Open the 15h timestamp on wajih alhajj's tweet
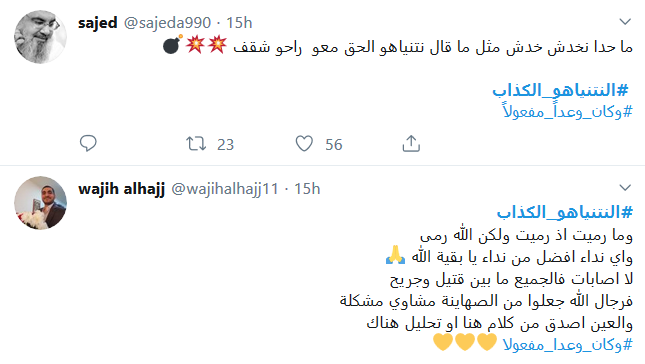 (x=307, y=189)
